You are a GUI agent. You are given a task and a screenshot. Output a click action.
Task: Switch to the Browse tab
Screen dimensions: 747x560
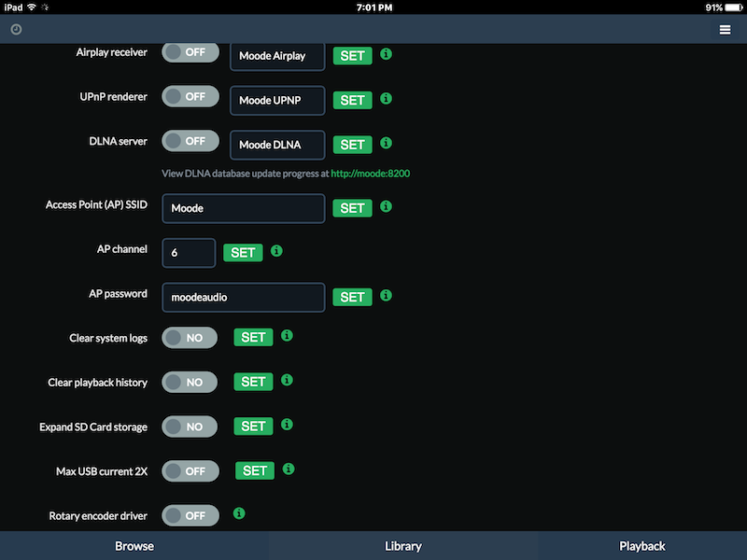[134, 546]
